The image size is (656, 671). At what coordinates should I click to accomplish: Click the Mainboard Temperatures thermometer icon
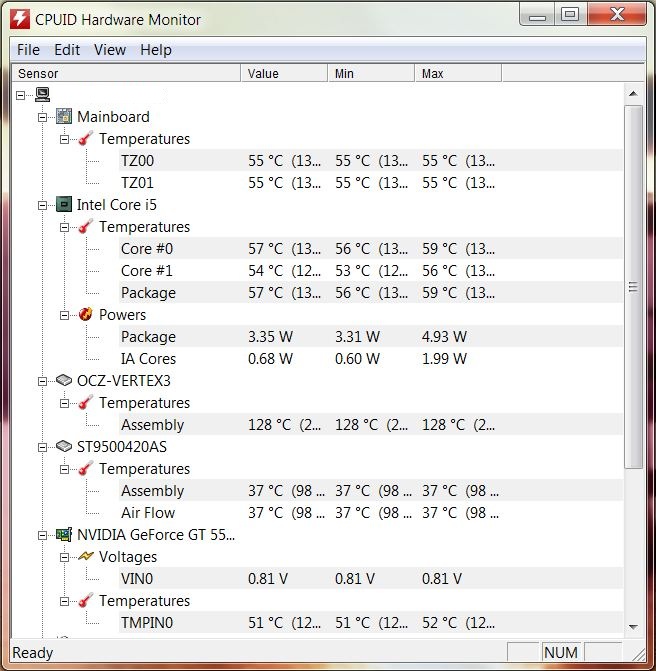coord(86,139)
